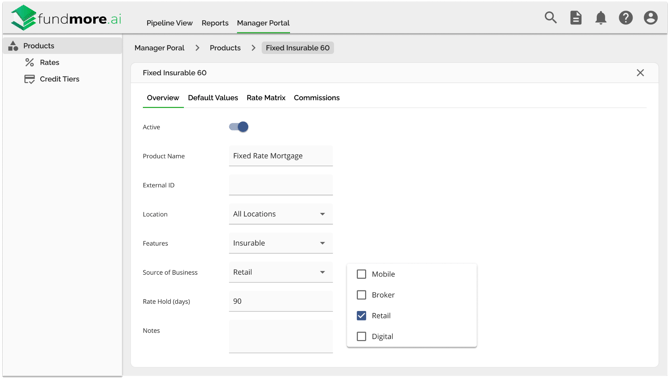Viewport: 670px width, 379px height.
Task: Check the Broker checkbox
Action: [361, 295]
